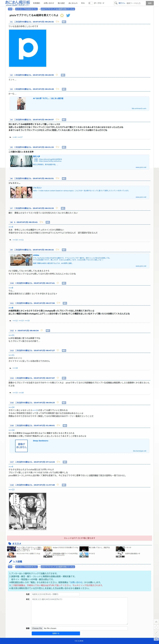Image resolution: width=159 pixels, height=644 pixels.
Task: Like post >>11 with its heart icon
Action: click(58, 303)
